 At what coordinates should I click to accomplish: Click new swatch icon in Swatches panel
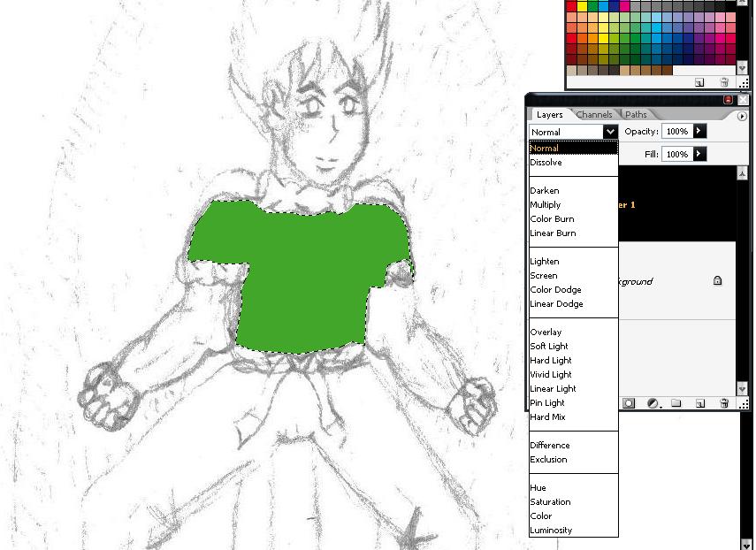[x=699, y=82]
